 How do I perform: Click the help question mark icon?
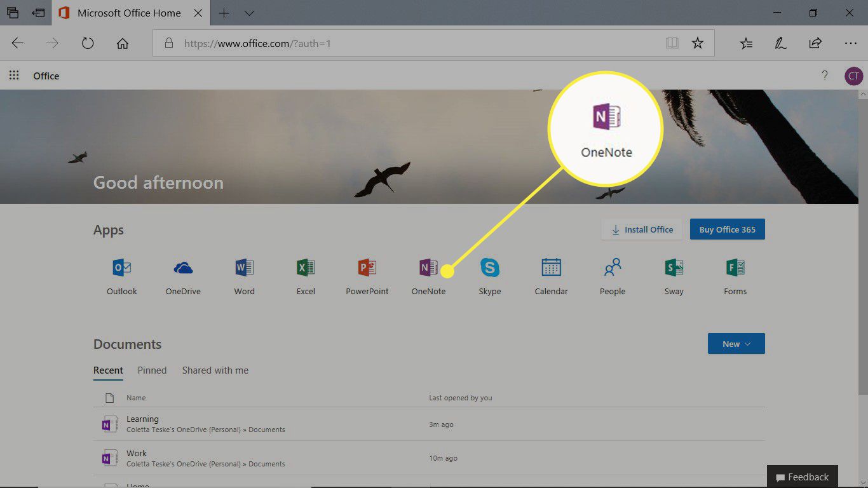(825, 76)
